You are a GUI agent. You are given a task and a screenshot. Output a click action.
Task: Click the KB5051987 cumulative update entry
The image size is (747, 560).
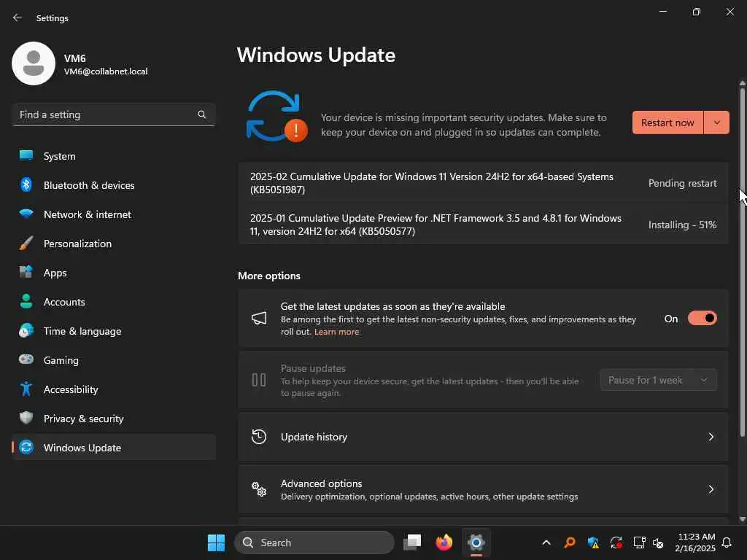coord(483,183)
